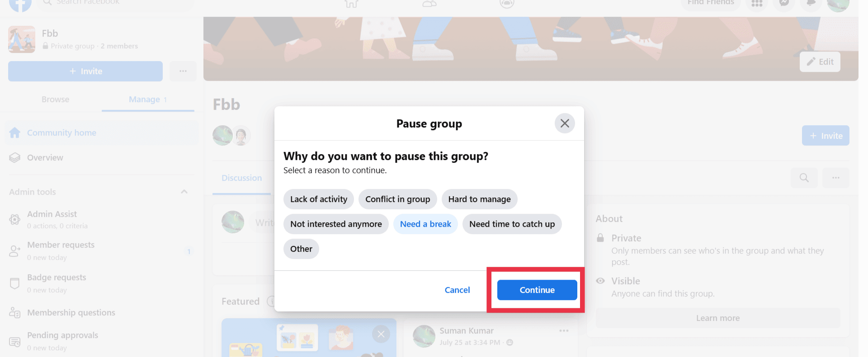Click the post timestamp 'July 25 at 3:34 PM'

470,343
